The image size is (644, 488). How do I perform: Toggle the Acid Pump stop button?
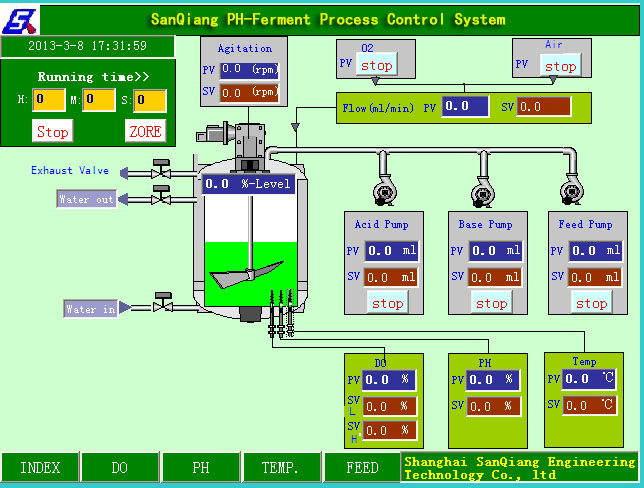pyautogui.click(x=387, y=303)
